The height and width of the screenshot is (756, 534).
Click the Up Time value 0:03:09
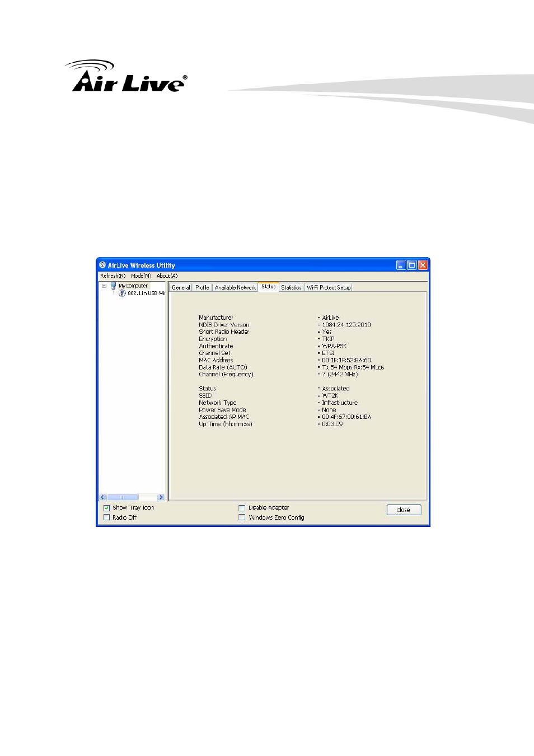pos(332,424)
